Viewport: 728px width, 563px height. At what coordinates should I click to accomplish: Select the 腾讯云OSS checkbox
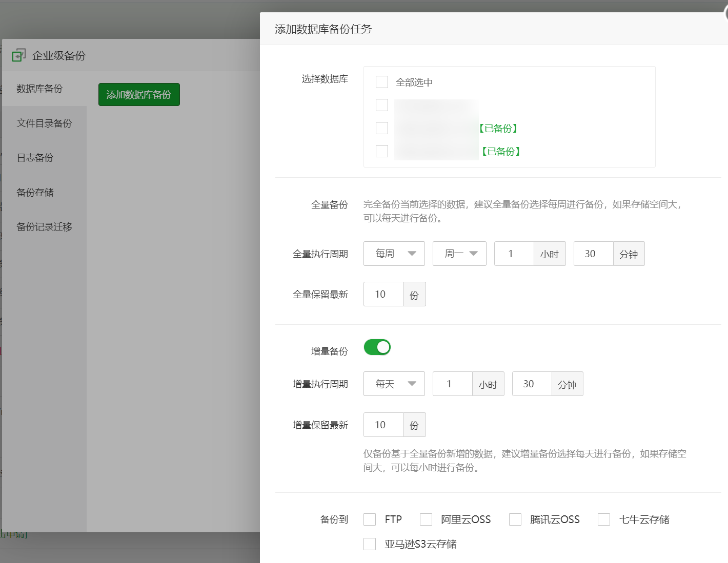[x=515, y=519]
